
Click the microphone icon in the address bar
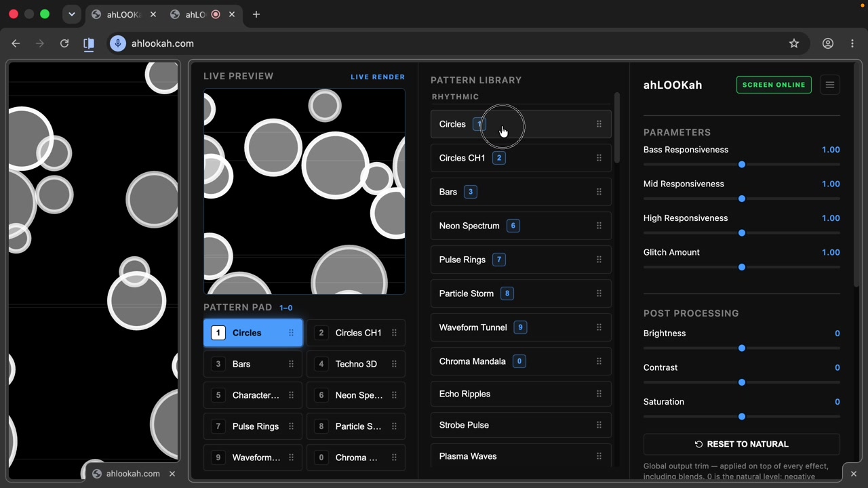coord(118,43)
